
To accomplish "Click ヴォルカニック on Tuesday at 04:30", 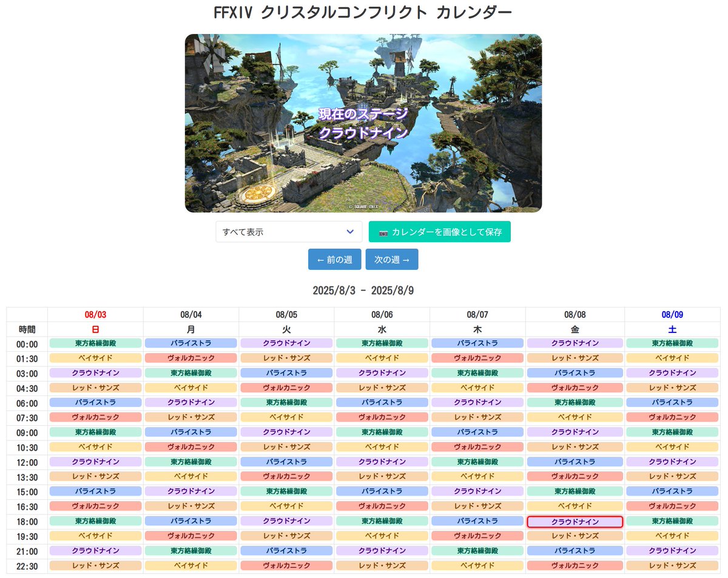I will pos(286,388).
